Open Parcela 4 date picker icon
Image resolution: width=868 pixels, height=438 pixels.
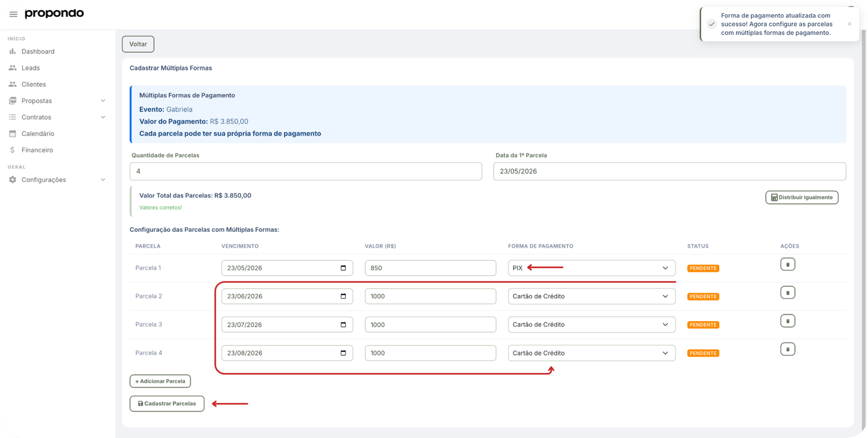344,353
